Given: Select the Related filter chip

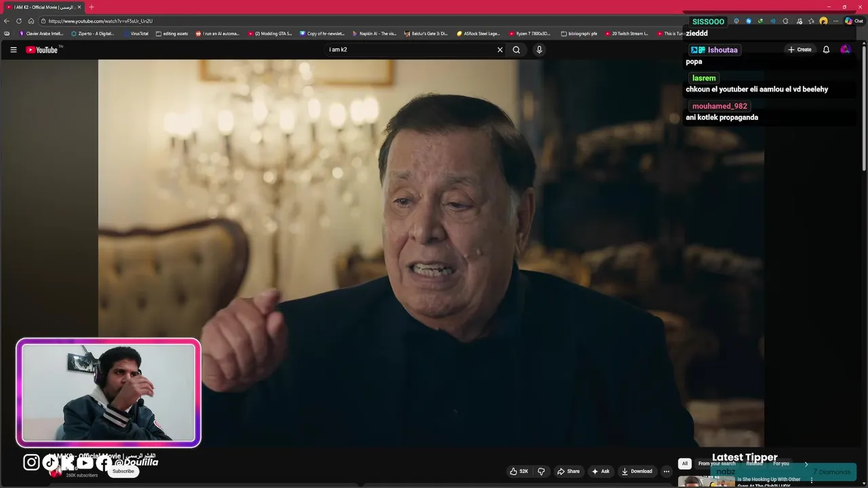Looking at the screenshot, I should click(x=754, y=464).
